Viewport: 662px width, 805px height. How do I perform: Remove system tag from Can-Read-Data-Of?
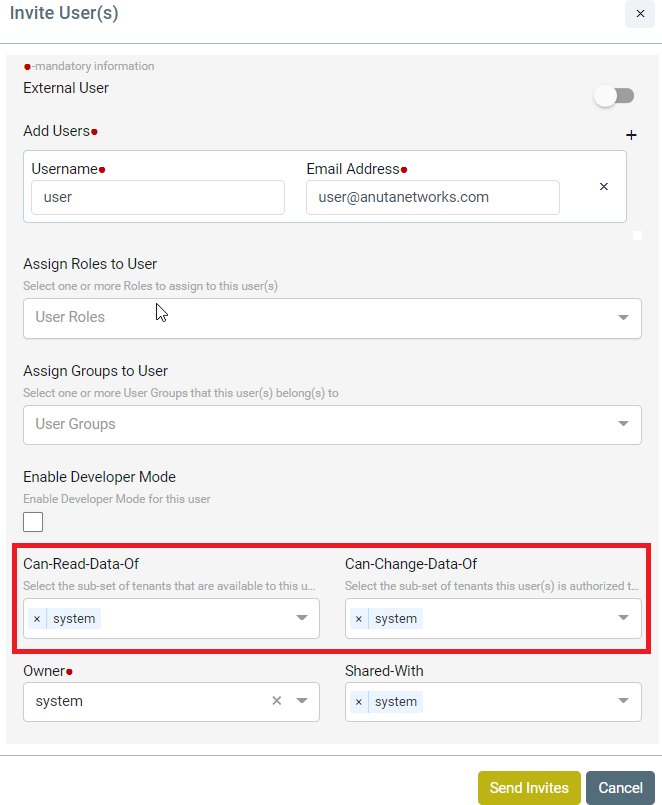pyautogui.click(x=37, y=619)
